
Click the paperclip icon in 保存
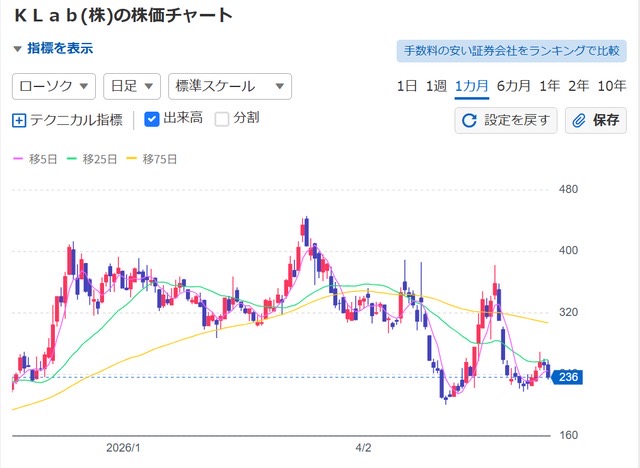coord(579,120)
